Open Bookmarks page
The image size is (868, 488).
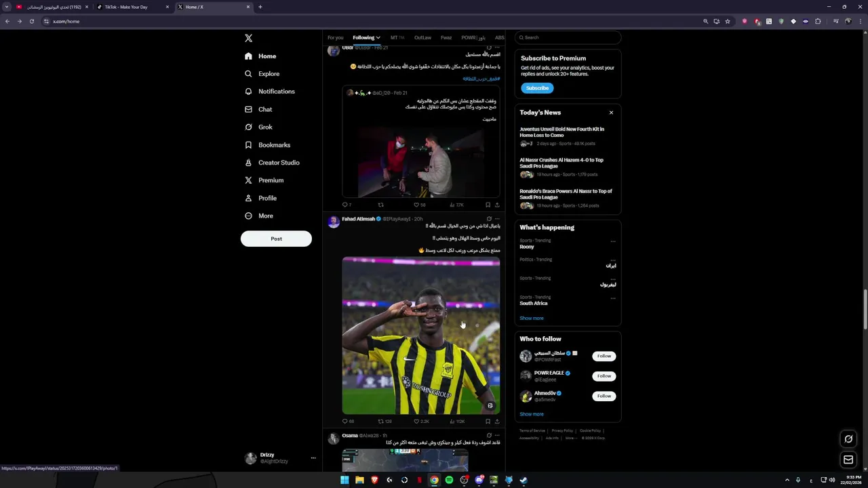(x=268, y=145)
